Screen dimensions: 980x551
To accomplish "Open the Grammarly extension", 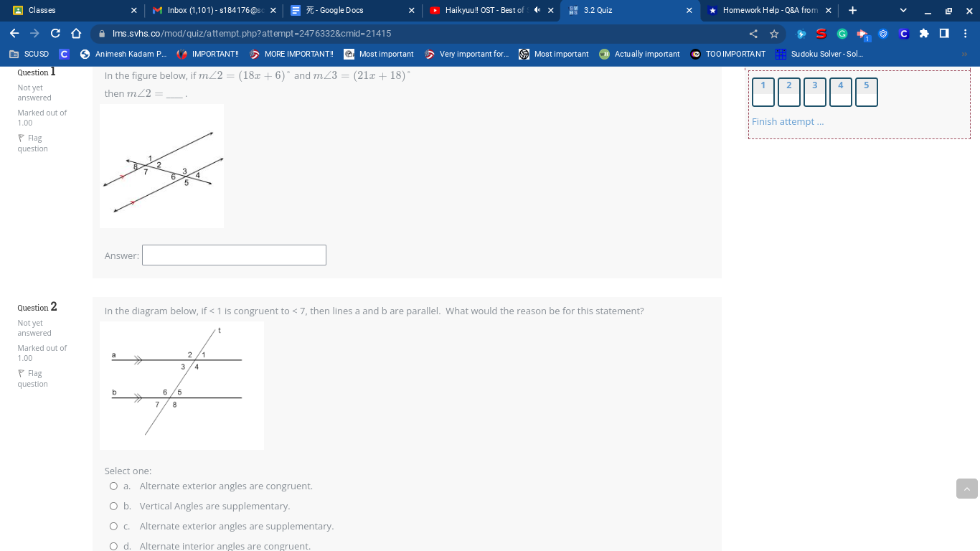I will pyautogui.click(x=842, y=34).
